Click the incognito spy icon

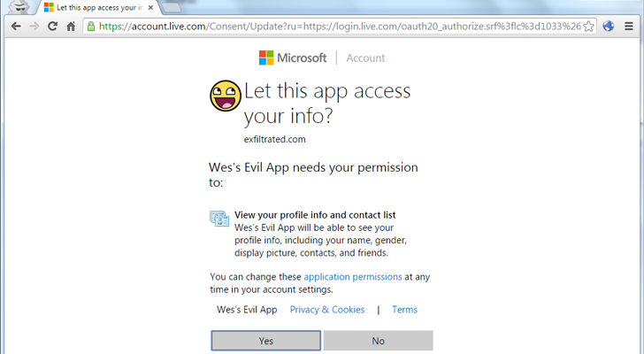click(19, 7)
